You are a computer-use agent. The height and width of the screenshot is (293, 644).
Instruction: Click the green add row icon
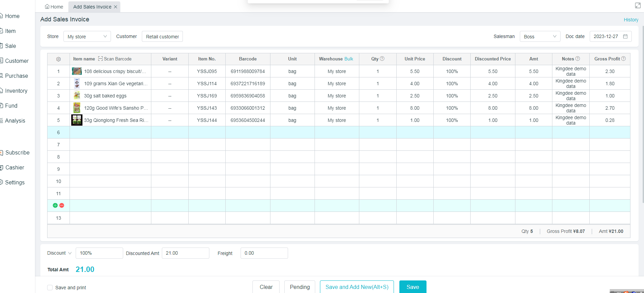point(55,205)
